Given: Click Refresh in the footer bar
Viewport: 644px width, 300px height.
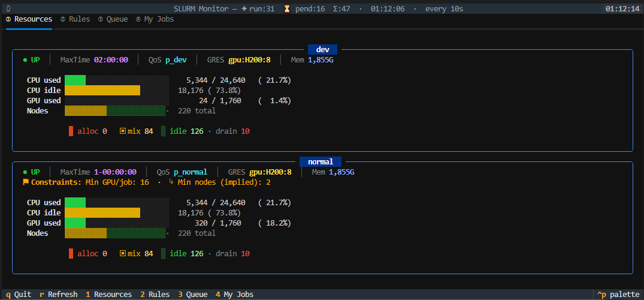Looking at the screenshot, I should pyautogui.click(x=59, y=294).
